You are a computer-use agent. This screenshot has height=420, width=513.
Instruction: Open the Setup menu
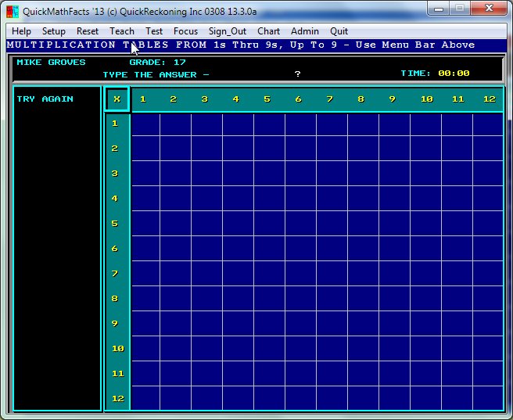tap(54, 31)
